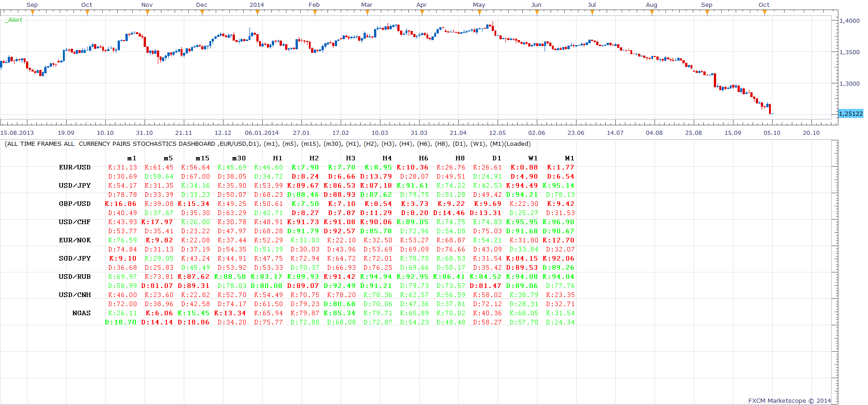Click the EUR/NOK value K:9.82

click(x=160, y=240)
